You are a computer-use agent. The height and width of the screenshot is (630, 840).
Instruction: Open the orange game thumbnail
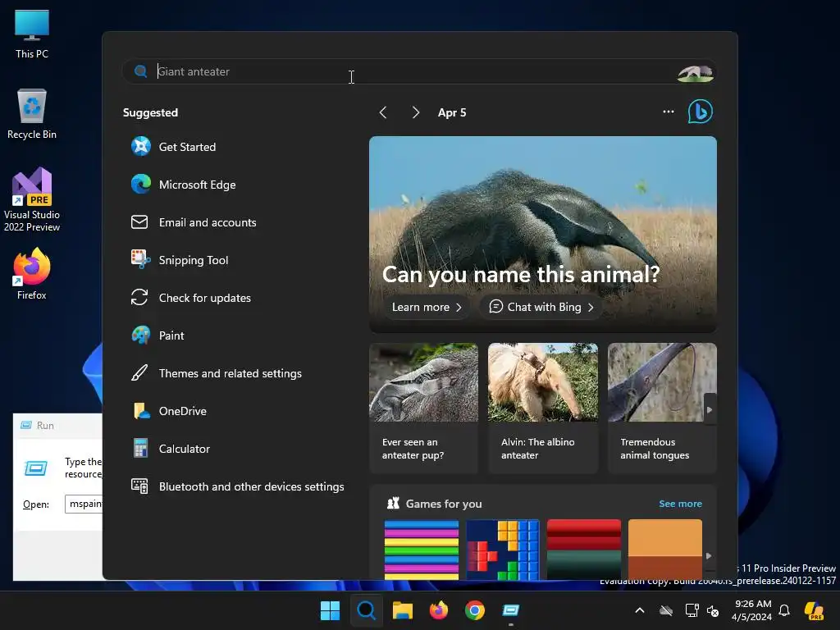click(664, 550)
